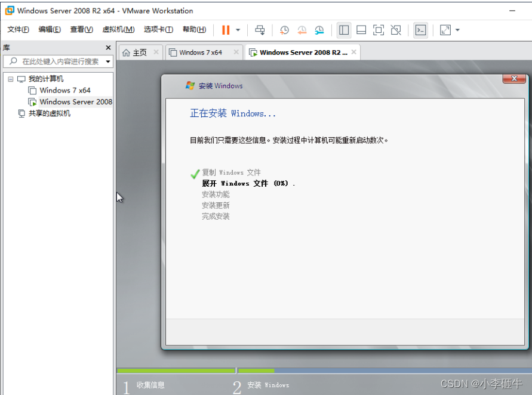Screen dimensions: 532x395
Task: Toggle the thumbnail bar view
Action: point(361,30)
